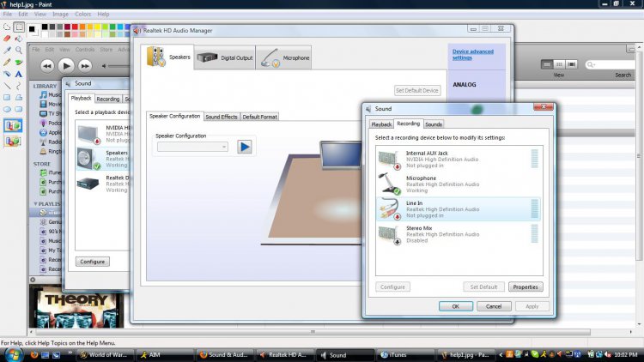
Task: Expand hidden system tray icons arrow
Action: coord(501,355)
